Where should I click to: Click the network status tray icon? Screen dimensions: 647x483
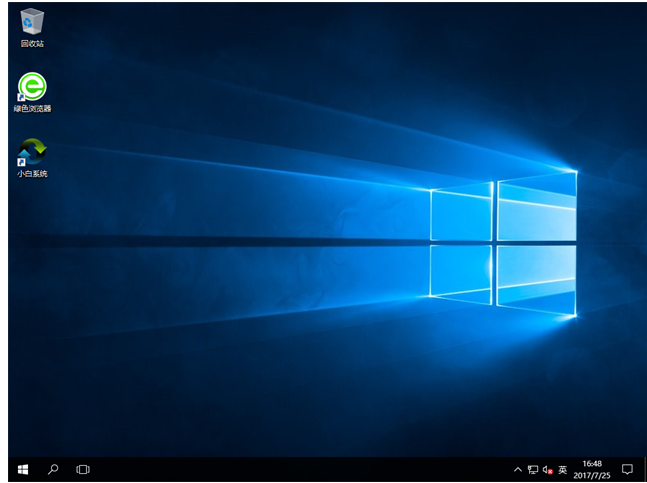point(533,469)
